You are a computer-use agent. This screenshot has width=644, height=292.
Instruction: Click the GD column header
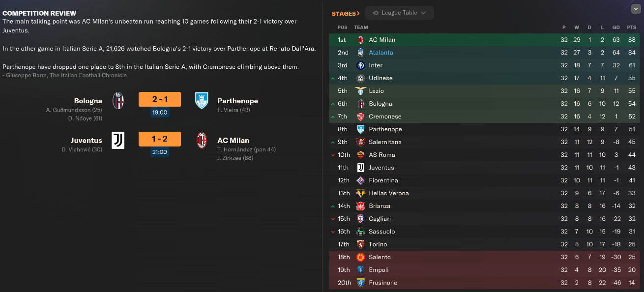[x=615, y=27]
